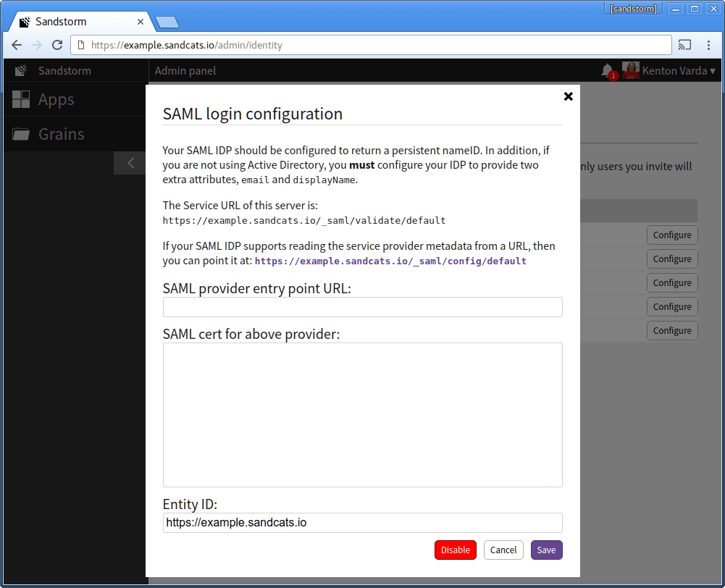Click the last Configure button
725x588 pixels.
(672, 330)
